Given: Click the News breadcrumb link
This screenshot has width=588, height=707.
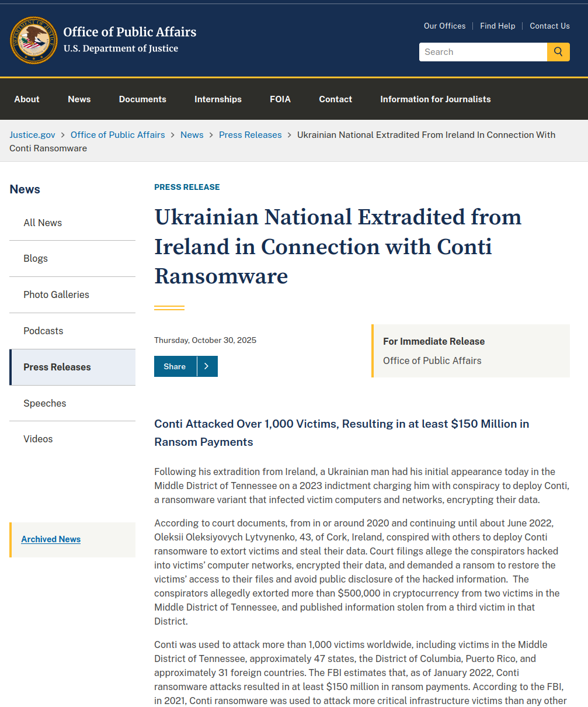Looking at the screenshot, I should pyautogui.click(x=192, y=135).
